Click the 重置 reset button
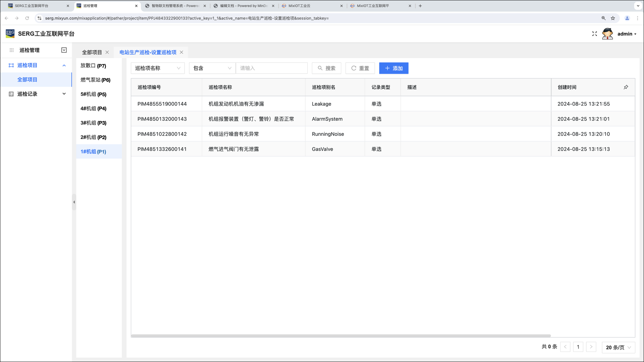 [x=360, y=68]
